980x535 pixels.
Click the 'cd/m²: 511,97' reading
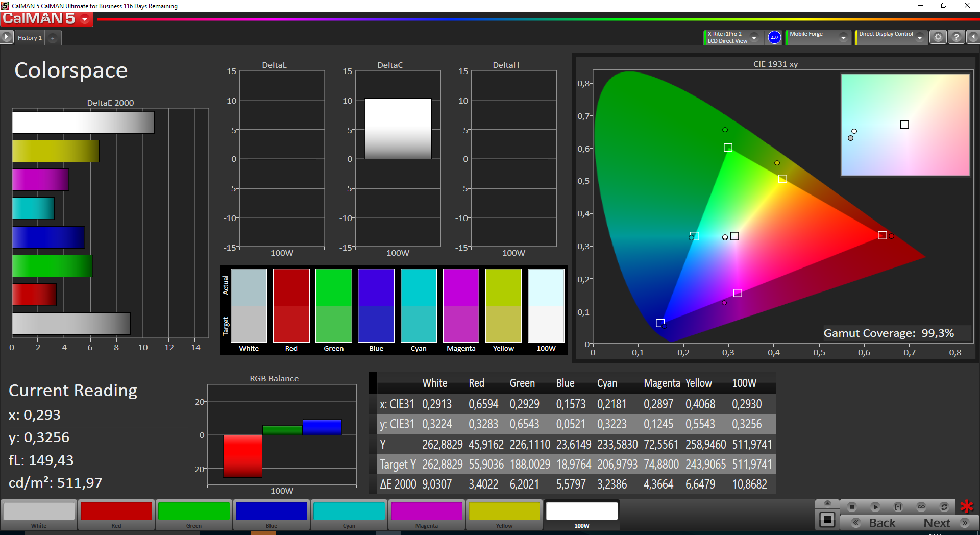point(56,483)
